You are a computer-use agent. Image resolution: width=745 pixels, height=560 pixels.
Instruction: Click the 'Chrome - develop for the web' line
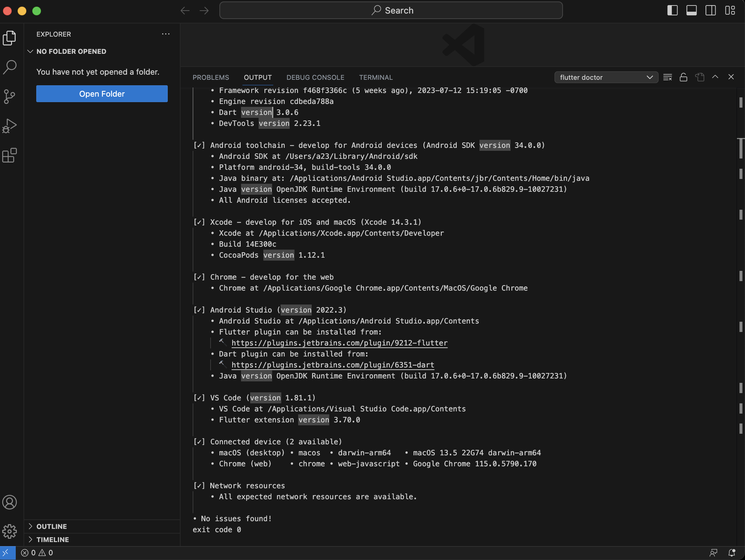click(x=263, y=277)
